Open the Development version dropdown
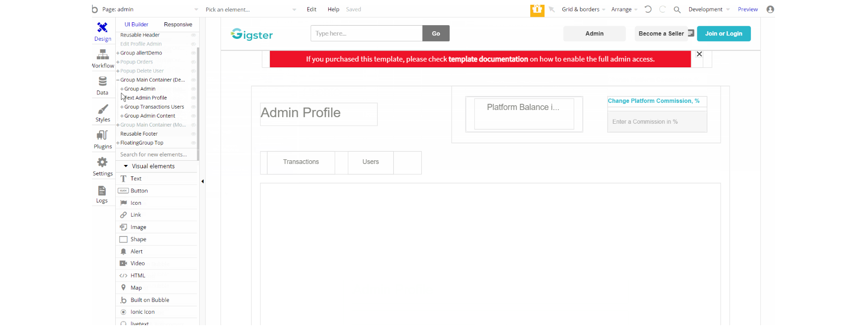The image size is (868, 329). click(709, 9)
